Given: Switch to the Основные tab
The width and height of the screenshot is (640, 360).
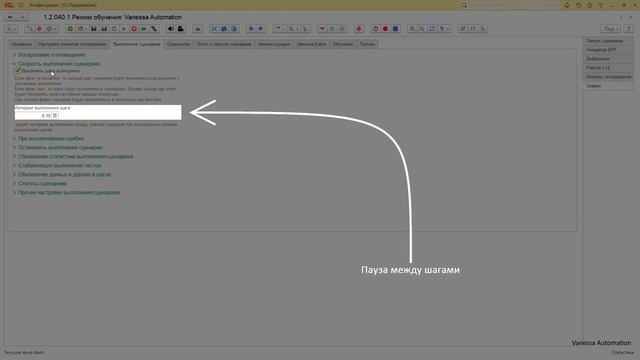Looking at the screenshot, I should pyautogui.click(x=21, y=44).
